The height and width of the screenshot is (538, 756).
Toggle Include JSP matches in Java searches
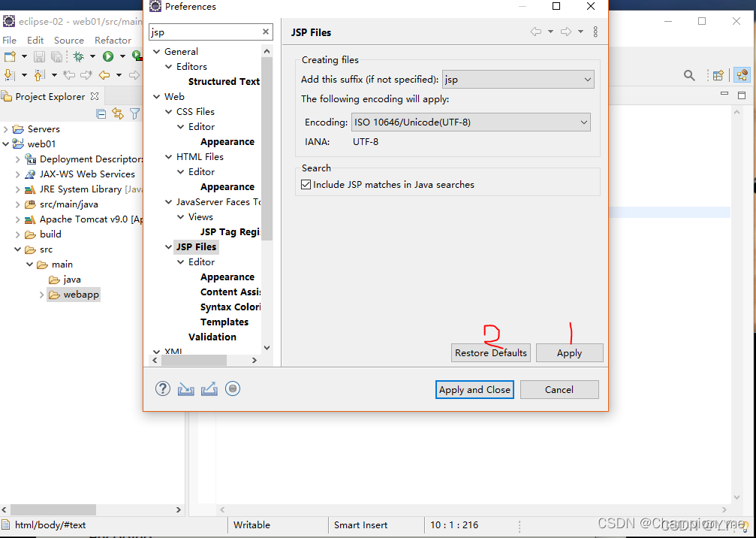point(306,185)
